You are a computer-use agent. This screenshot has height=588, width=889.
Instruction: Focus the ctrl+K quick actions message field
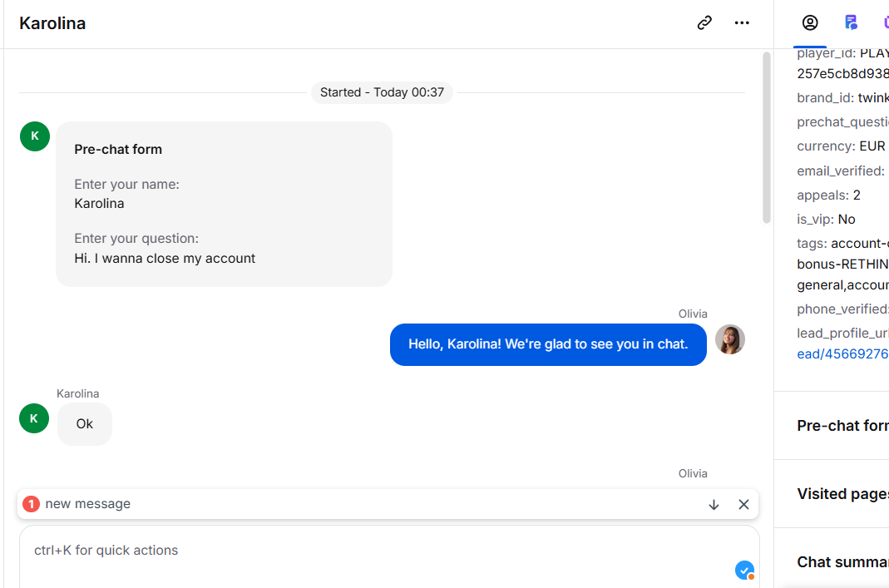pos(389,557)
